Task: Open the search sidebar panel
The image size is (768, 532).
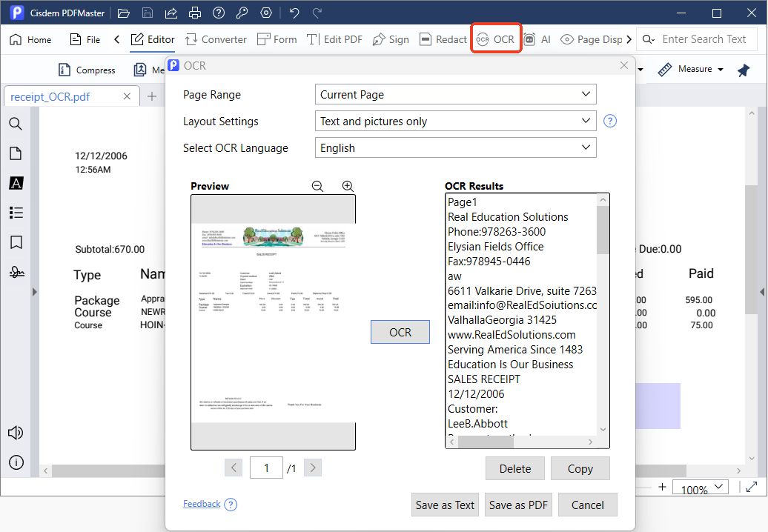Action: click(x=16, y=124)
